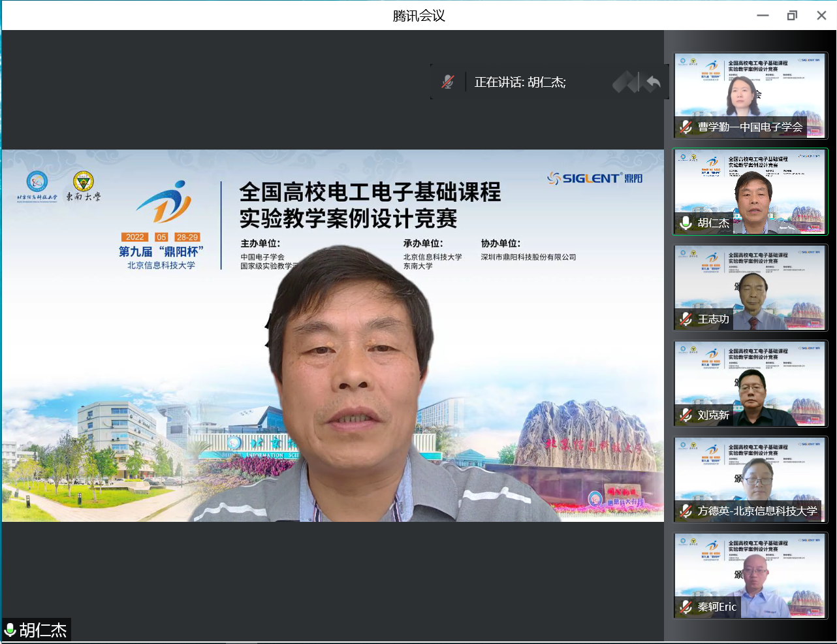Minimize the 腾讯会议 window
The height and width of the screenshot is (644, 837).
(763, 16)
